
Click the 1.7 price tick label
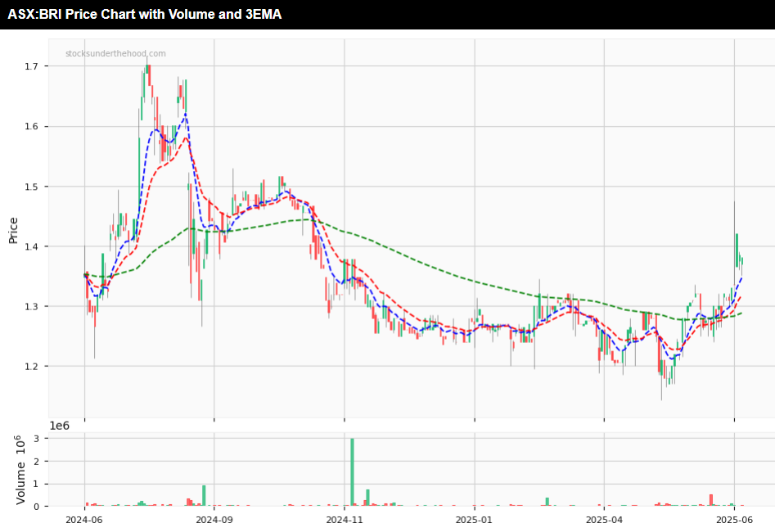click(x=32, y=66)
